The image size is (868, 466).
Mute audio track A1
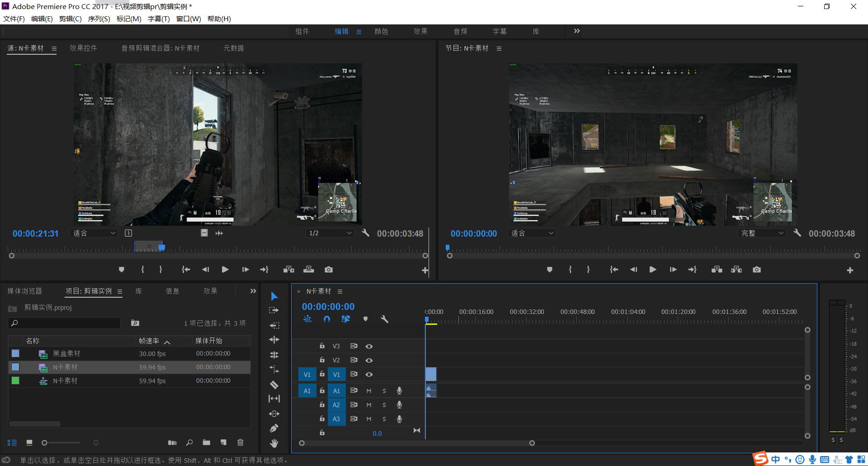pyautogui.click(x=369, y=391)
